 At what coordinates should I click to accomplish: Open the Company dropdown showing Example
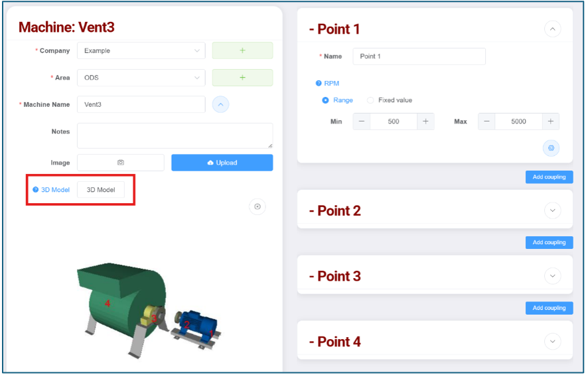click(x=141, y=50)
